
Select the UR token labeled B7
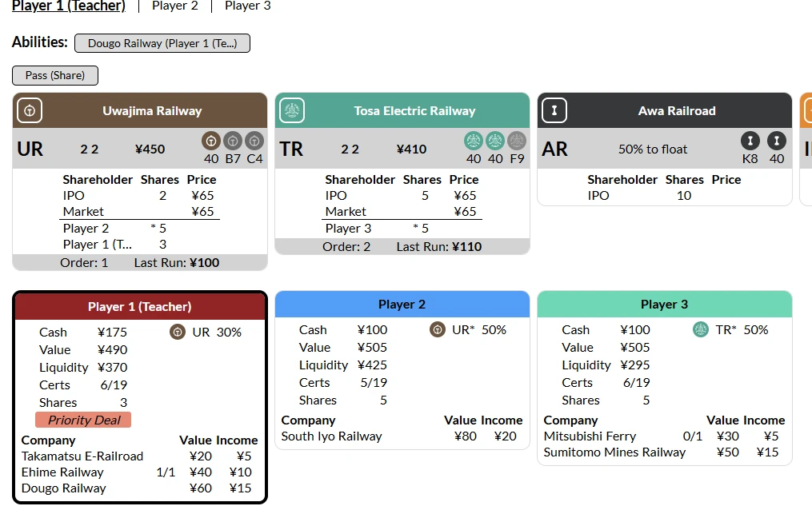(x=233, y=141)
